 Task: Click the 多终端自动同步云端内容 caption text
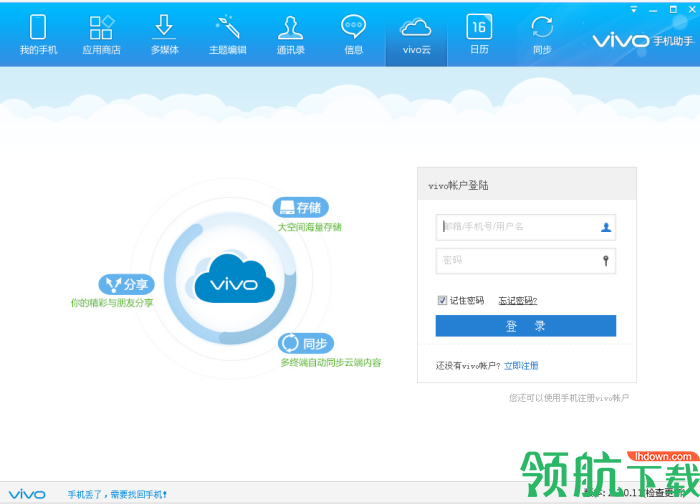[331, 362]
